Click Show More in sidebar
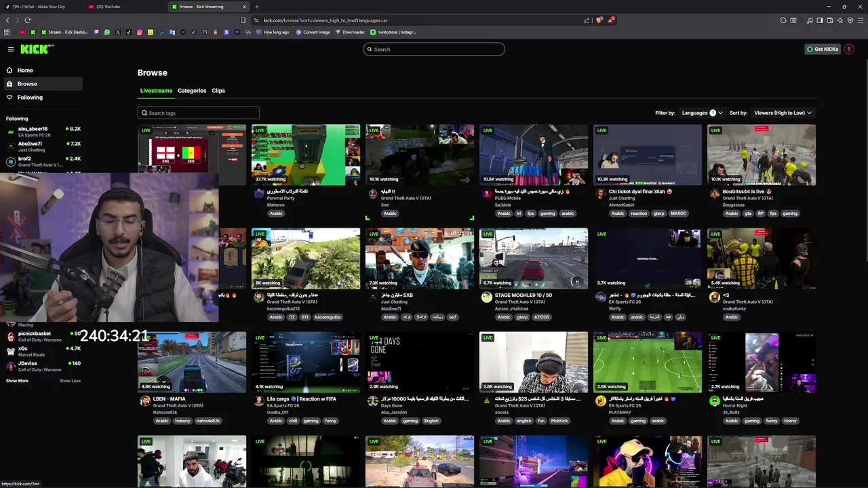The width and height of the screenshot is (868, 488). 17,381
